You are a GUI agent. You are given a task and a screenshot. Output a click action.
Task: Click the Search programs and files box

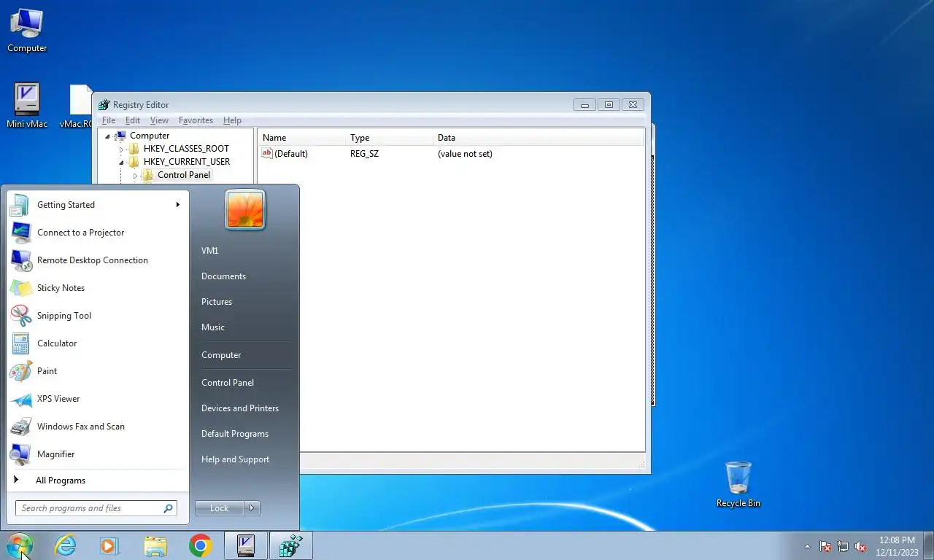96,508
